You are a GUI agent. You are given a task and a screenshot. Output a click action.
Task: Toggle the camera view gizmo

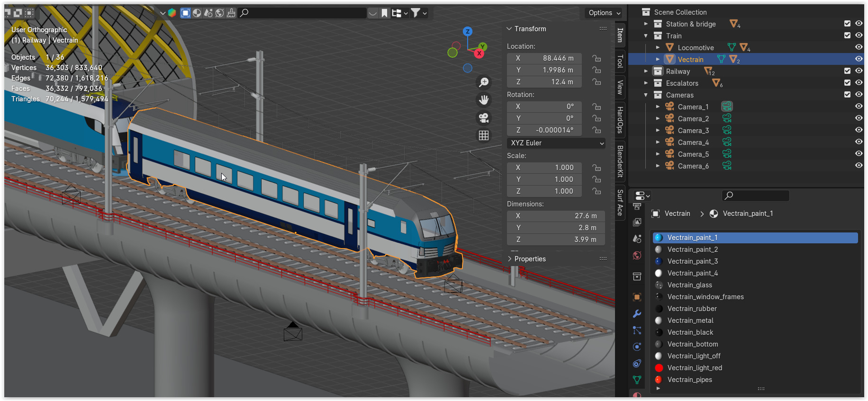point(484,118)
